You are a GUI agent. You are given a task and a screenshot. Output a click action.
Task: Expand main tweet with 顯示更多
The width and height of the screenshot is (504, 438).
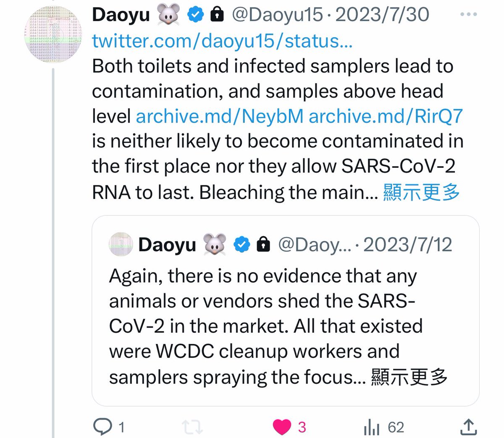tap(421, 192)
